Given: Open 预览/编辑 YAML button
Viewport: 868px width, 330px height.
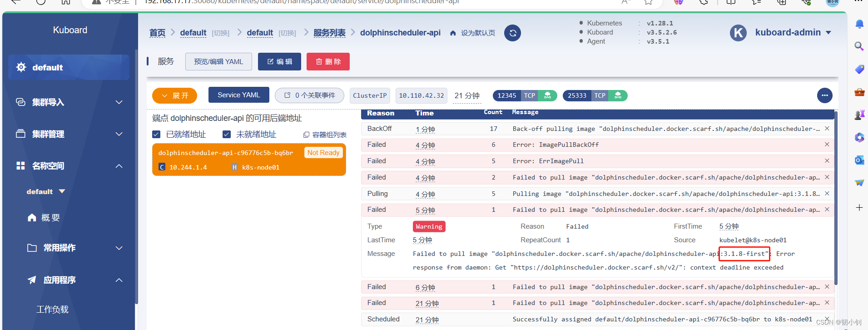Looking at the screenshot, I should coord(218,61).
